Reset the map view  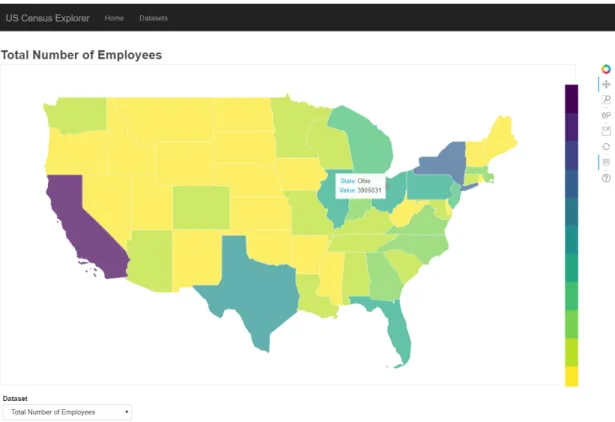(606, 147)
